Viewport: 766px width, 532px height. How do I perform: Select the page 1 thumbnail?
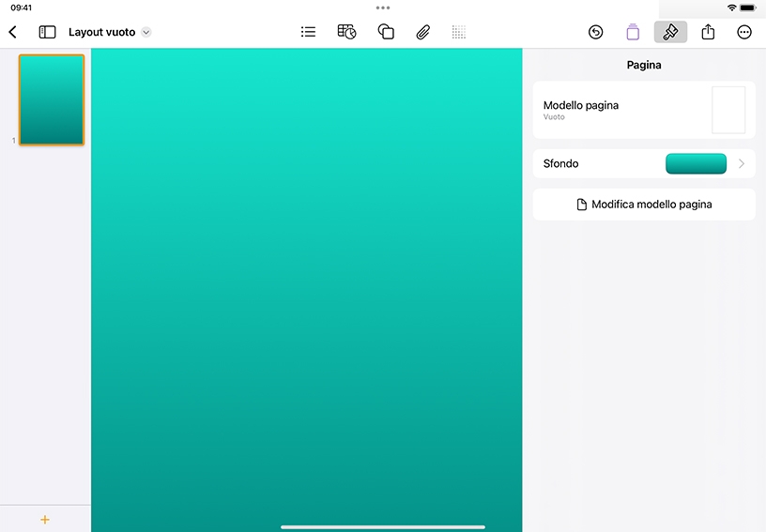point(52,99)
